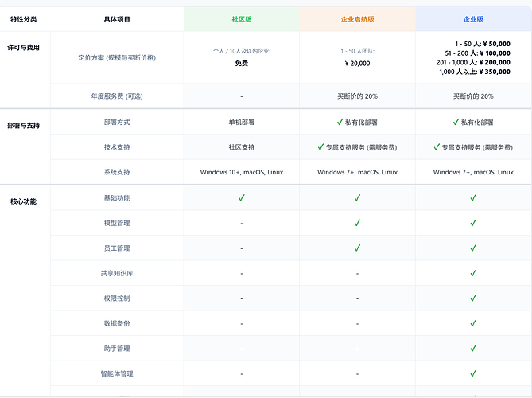The image size is (532, 398).
Task: Click the dash for 数据备份 under 社区版
Action: [x=242, y=324]
